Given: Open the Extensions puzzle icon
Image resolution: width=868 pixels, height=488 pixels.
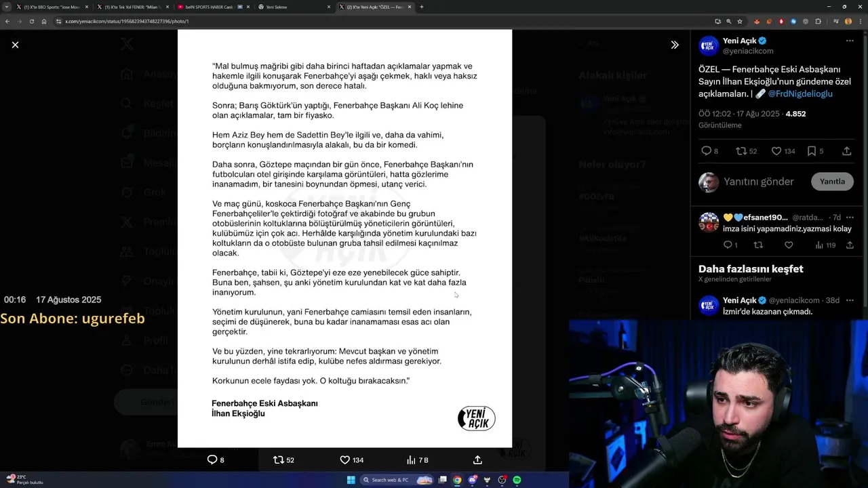Looking at the screenshot, I should coord(818,21).
